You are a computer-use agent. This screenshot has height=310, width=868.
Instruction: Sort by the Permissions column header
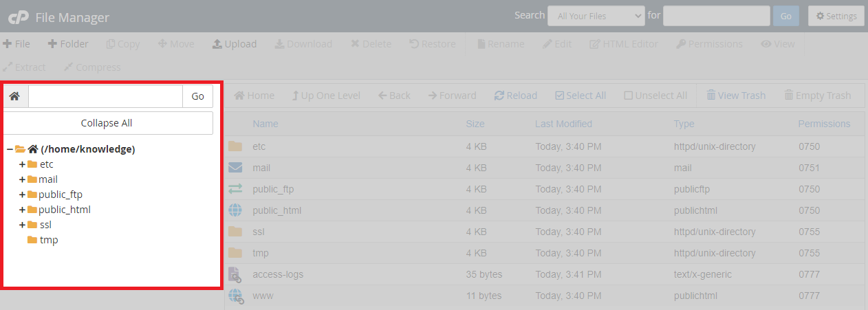coord(824,124)
